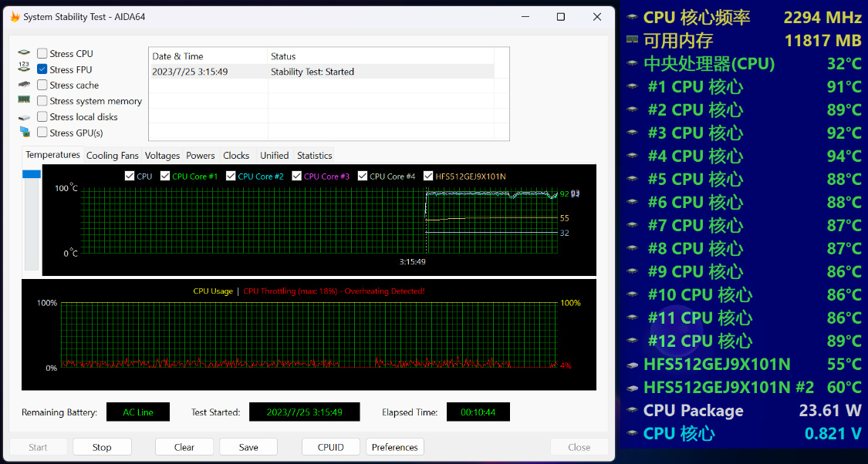Click the Stop button
The image size is (868, 464).
(x=102, y=447)
